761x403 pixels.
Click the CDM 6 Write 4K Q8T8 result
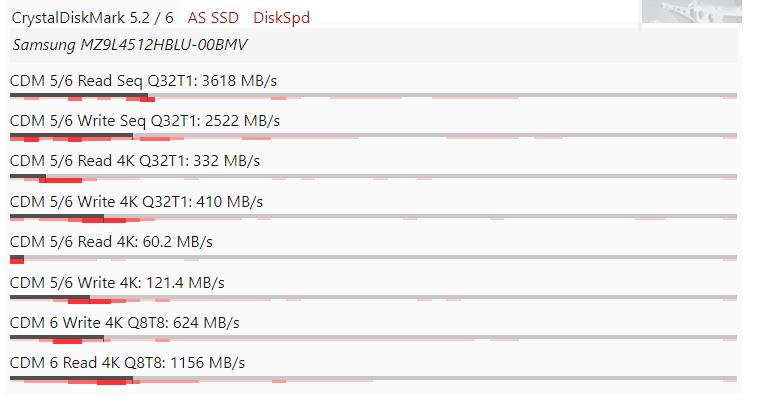tap(129, 322)
